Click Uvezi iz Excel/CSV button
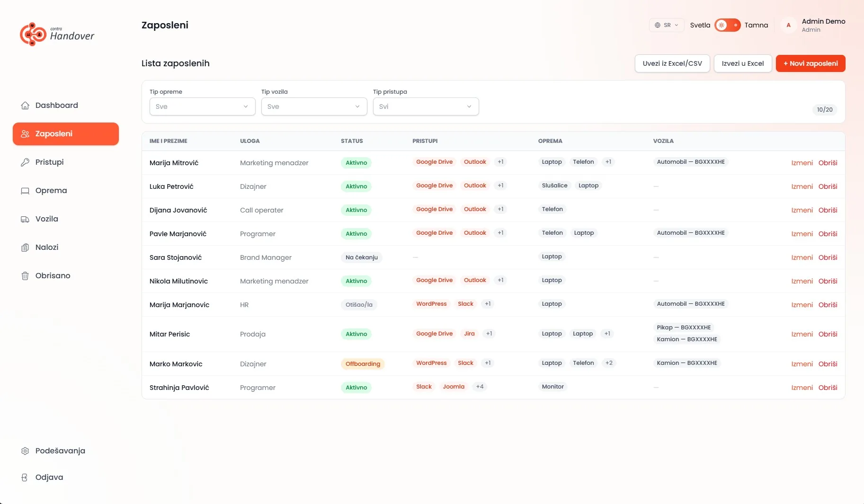The width and height of the screenshot is (864, 504). pos(672,63)
